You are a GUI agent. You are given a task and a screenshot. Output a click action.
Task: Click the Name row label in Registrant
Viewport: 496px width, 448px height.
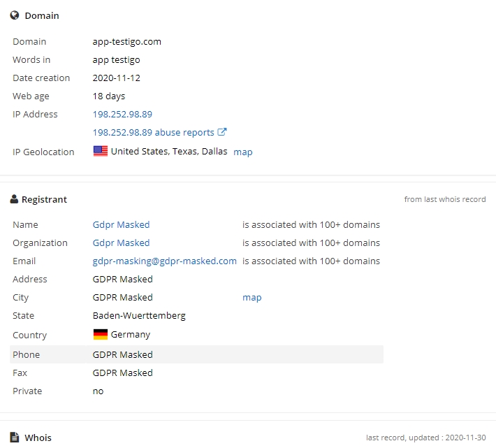pos(25,224)
